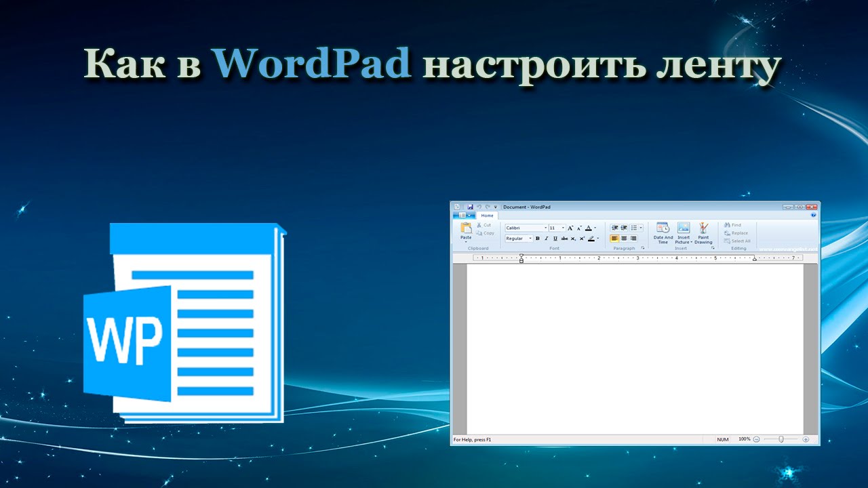Click the Paint Drawing icon
The image size is (868, 488).
[x=703, y=228]
